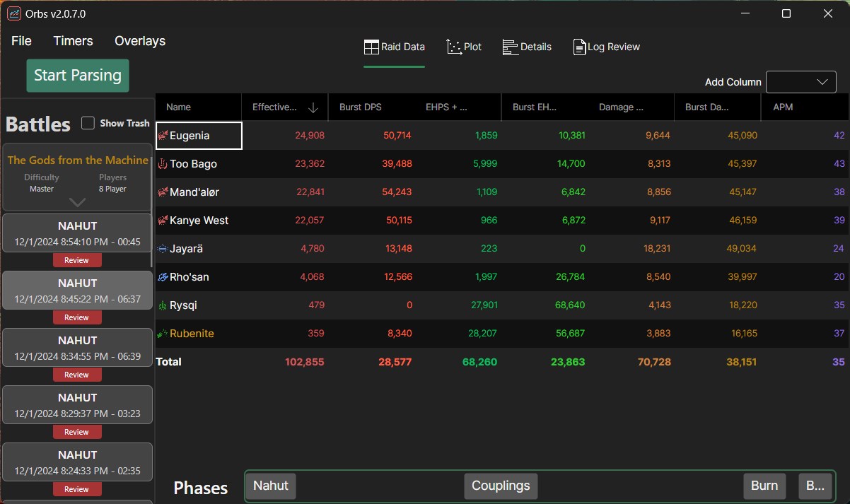
Task: Open the File menu
Action: click(21, 41)
